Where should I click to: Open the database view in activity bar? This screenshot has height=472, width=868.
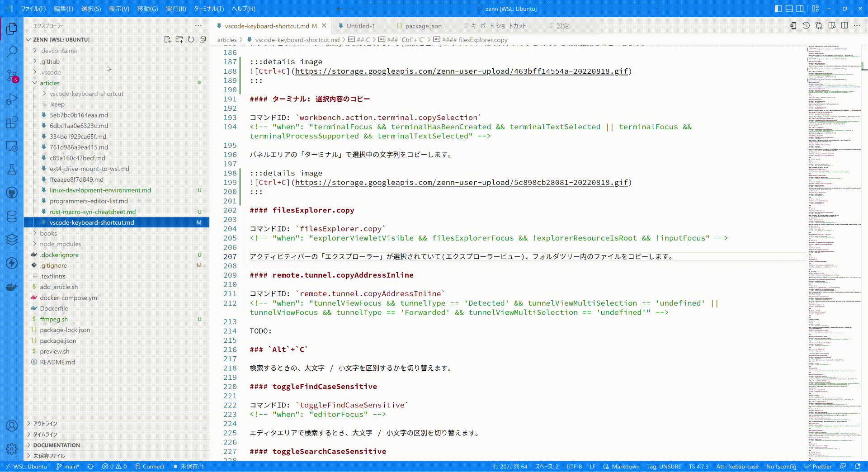click(12, 217)
